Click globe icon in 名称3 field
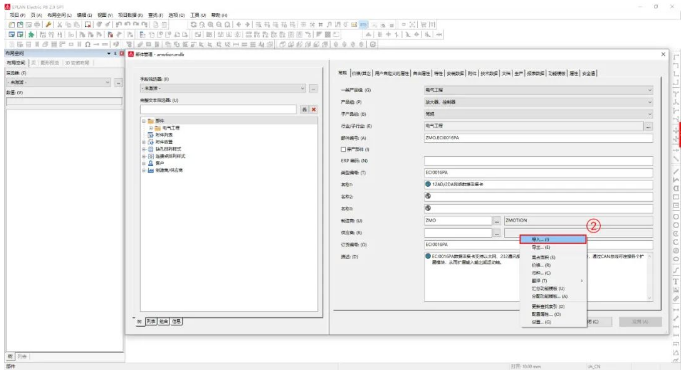The width and height of the screenshot is (687, 375). pyautogui.click(x=428, y=208)
